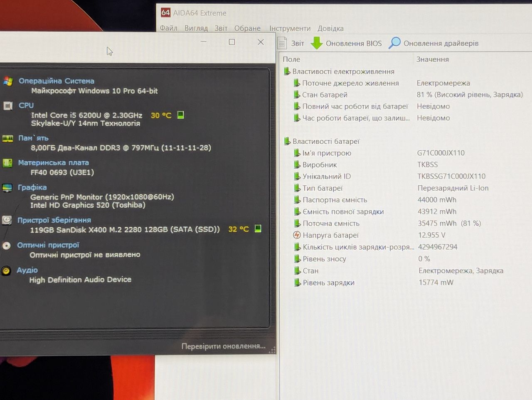Click the icon beside Ім'я пристрою row
Viewport: 532px width, 400px height.
coord(297,153)
